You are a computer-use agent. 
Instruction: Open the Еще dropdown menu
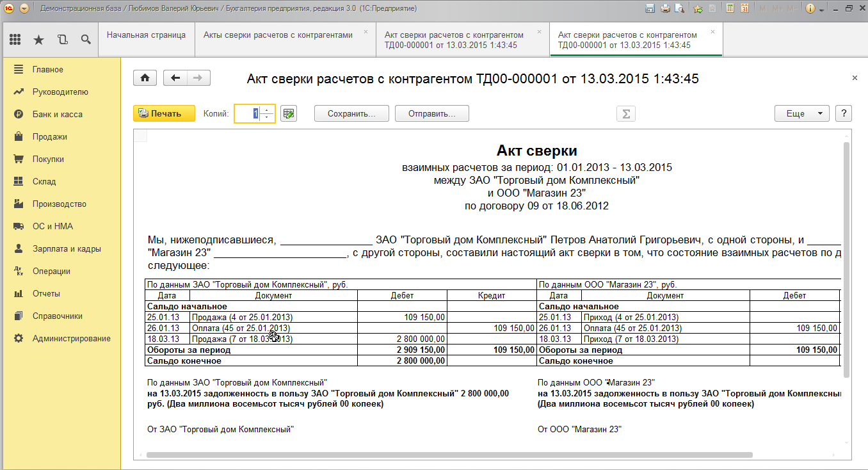coord(802,113)
